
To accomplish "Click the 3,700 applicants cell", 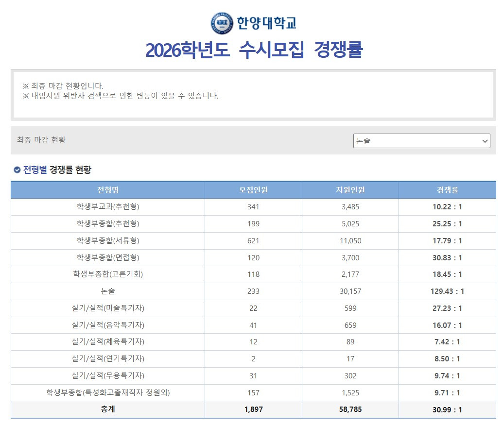I will pyautogui.click(x=350, y=258).
